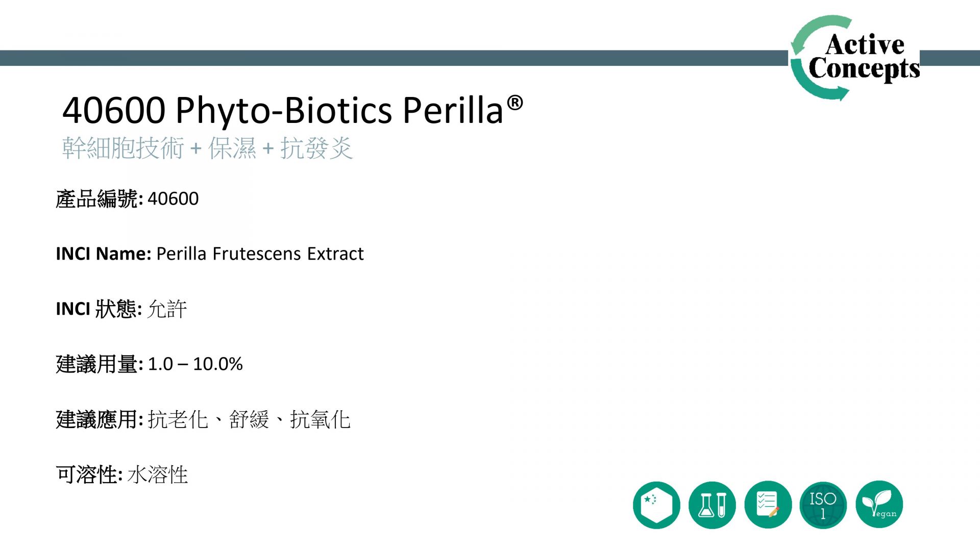Select the hexagon China stars badge icon
This screenshot has height=551, width=980.
tap(656, 505)
